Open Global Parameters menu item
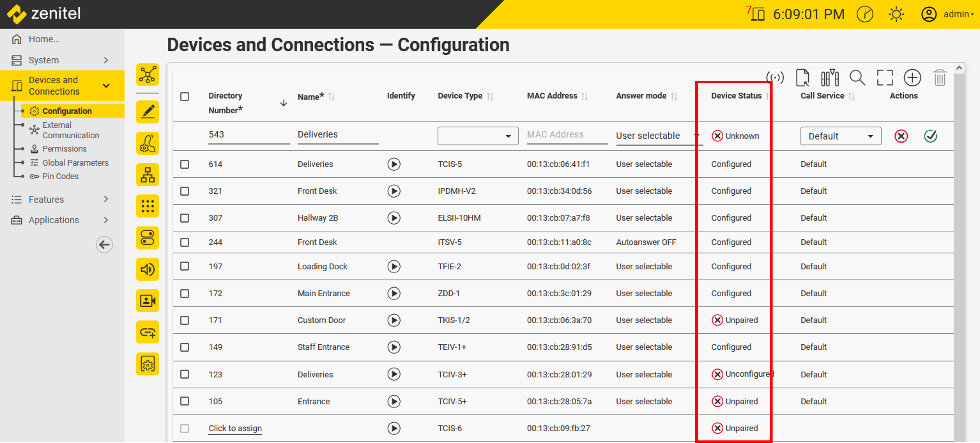980x443 pixels. (x=75, y=163)
